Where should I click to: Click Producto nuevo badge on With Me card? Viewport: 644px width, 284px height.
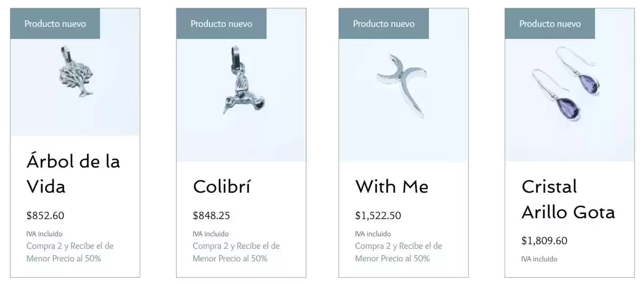(384, 24)
